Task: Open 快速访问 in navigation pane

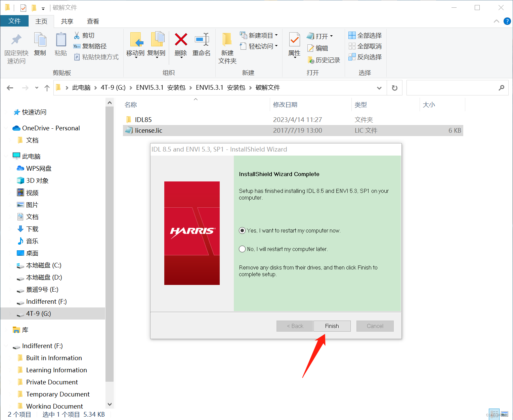Action: (34, 112)
